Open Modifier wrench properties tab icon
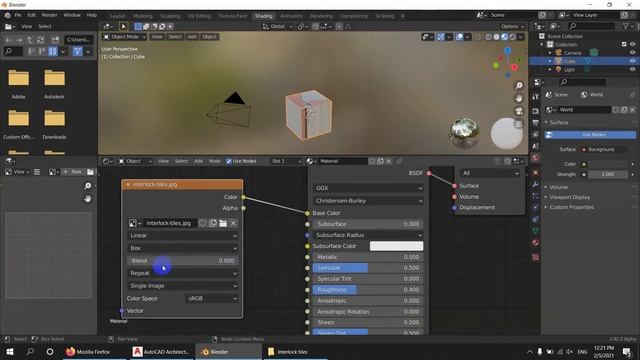Viewport: 640px width, 360px height. click(536, 184)
